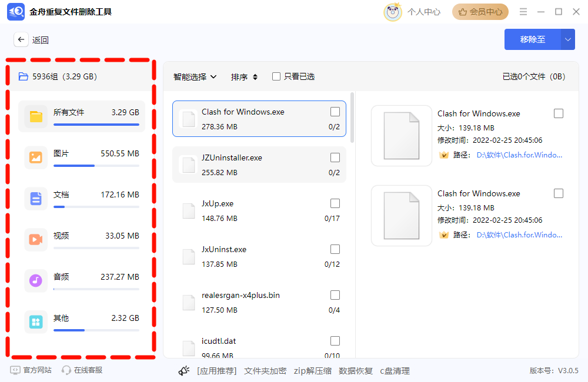
Task: Switch to 图片 550.55 MB category
Action: pos(82,158)
